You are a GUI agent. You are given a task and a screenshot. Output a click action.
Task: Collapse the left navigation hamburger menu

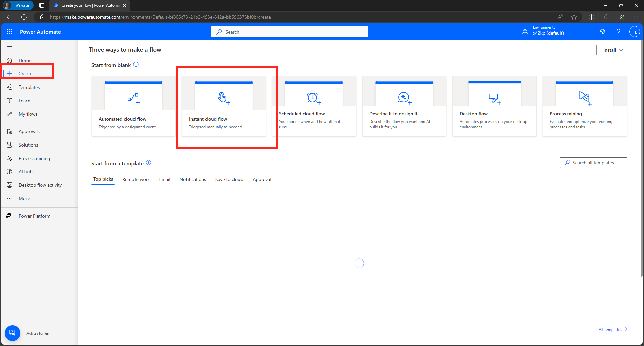[x=9, y=47]
